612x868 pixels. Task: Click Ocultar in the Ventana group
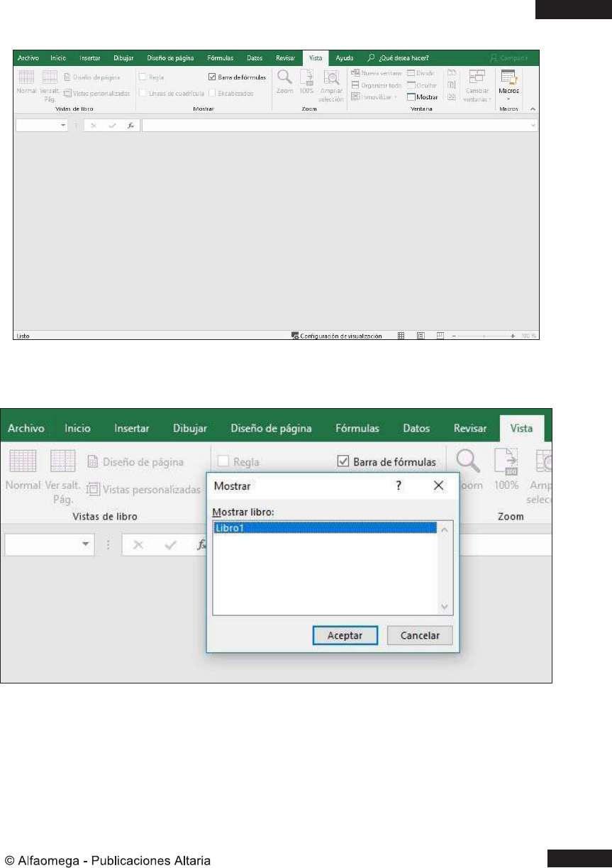pos(422,85)
